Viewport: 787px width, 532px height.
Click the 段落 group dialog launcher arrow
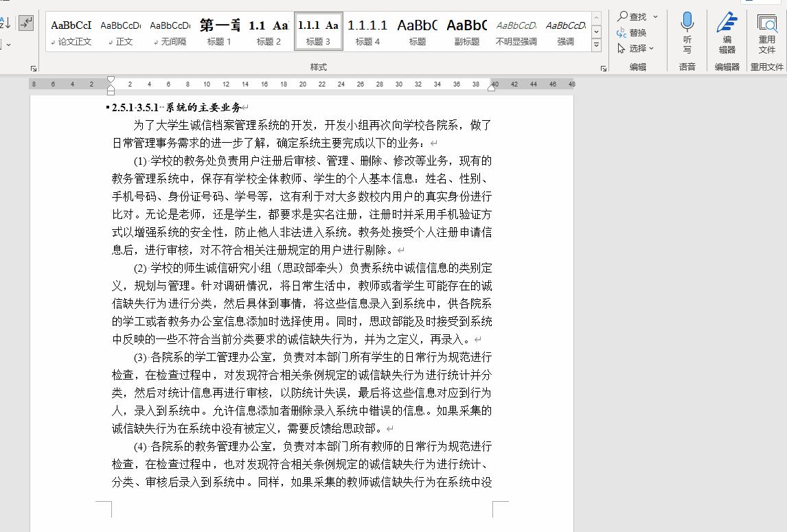(x=32, y=67)
